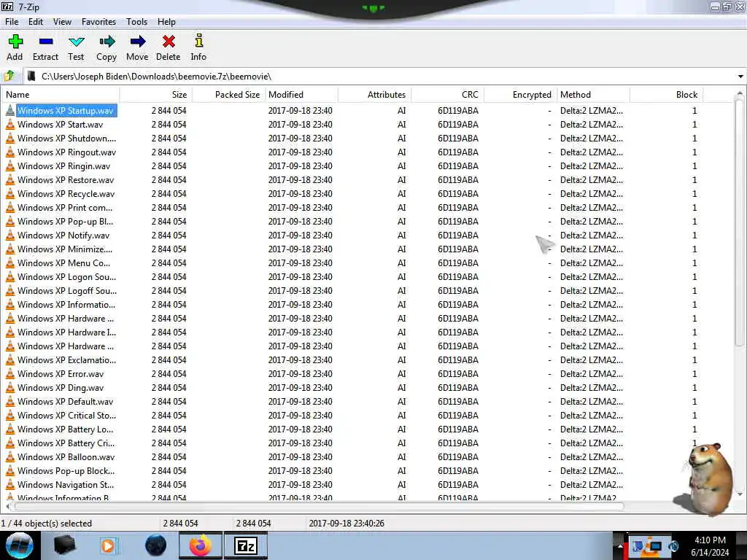Click the Test archive icon
The height and width of the screenshot is (560, 747).
point(76,42)
